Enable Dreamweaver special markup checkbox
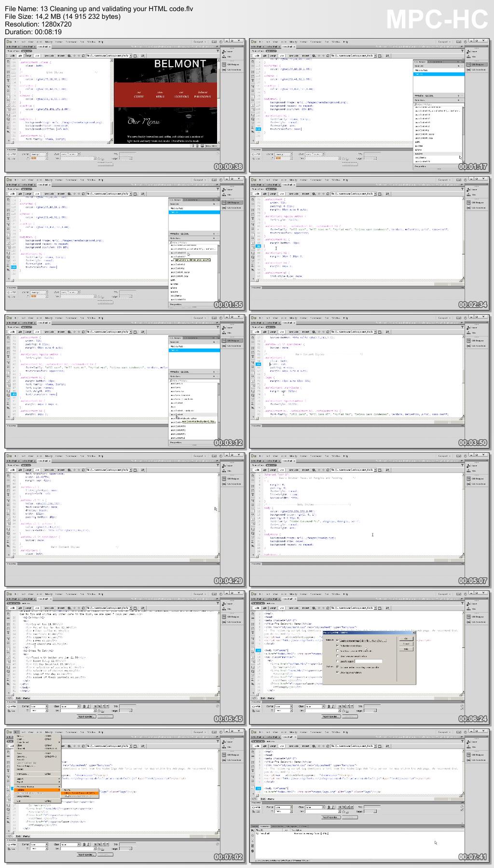This screenshot has width=494, height=868. (338, 656)
